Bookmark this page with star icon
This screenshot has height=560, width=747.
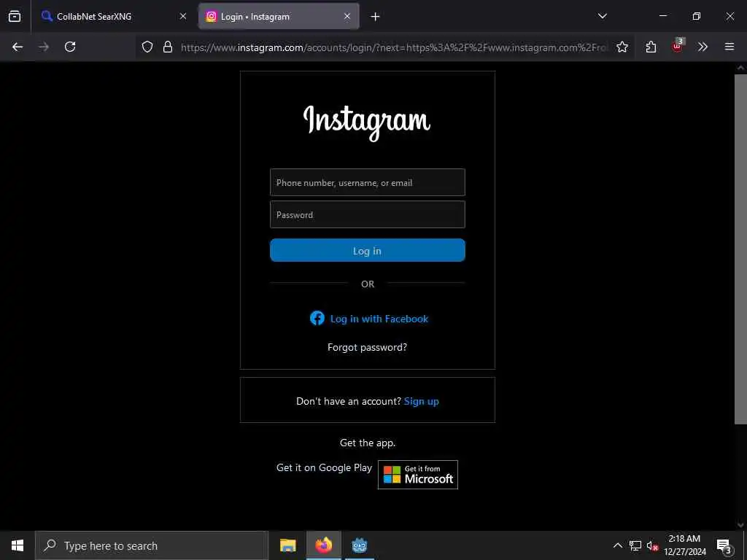622,47
